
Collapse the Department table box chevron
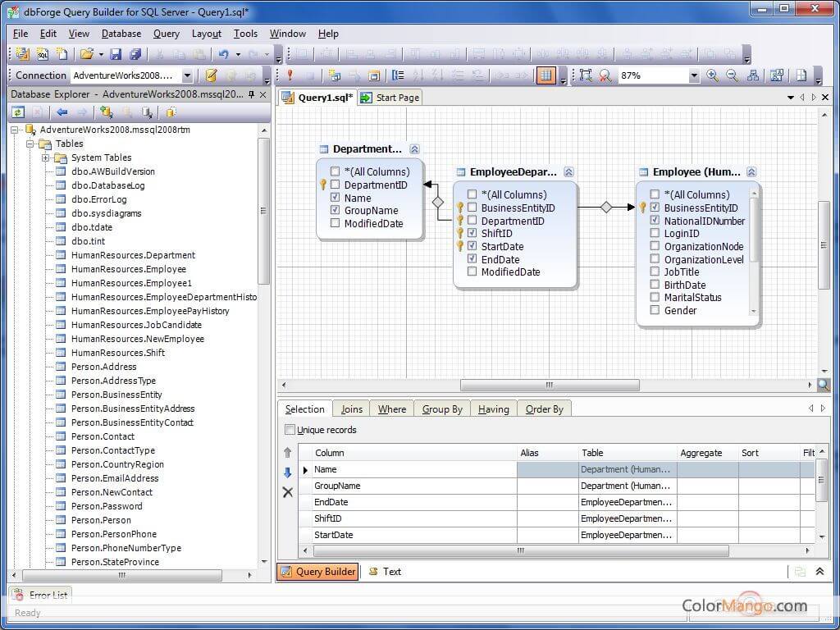point(414,149)
